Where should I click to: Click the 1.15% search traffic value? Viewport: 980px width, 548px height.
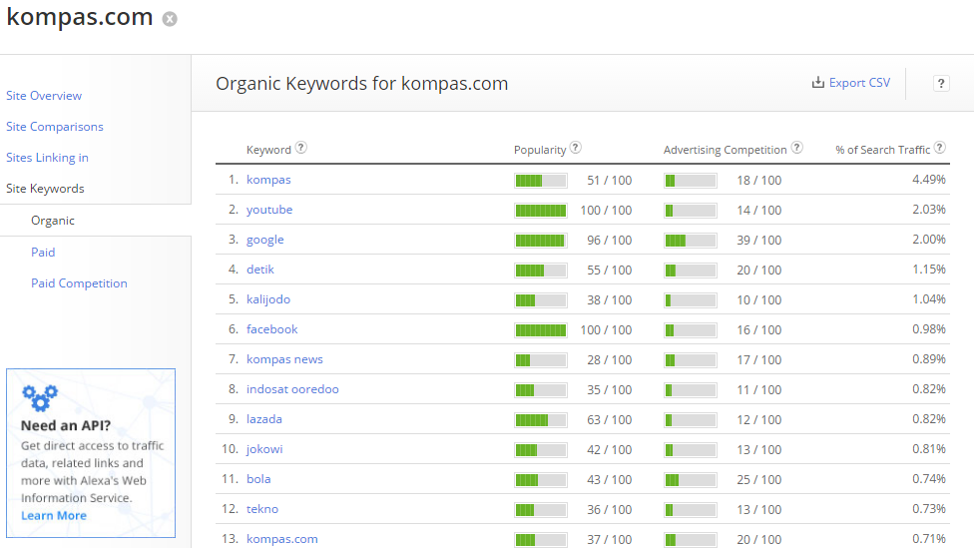tap(929, 270)
